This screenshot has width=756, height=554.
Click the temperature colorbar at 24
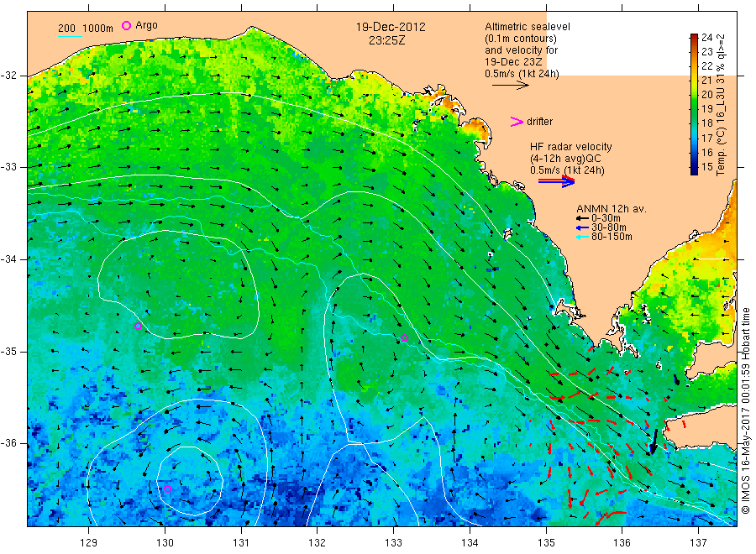click(694, 37)
